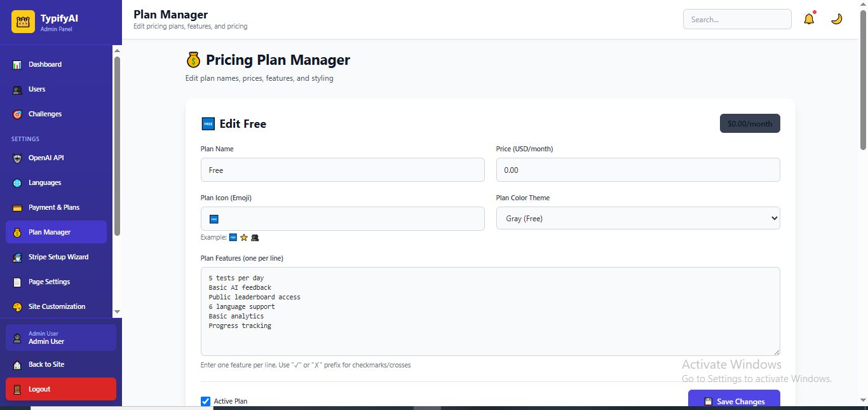
Task: Click the Payment & Plans card icon
Action: pos(17,208)
